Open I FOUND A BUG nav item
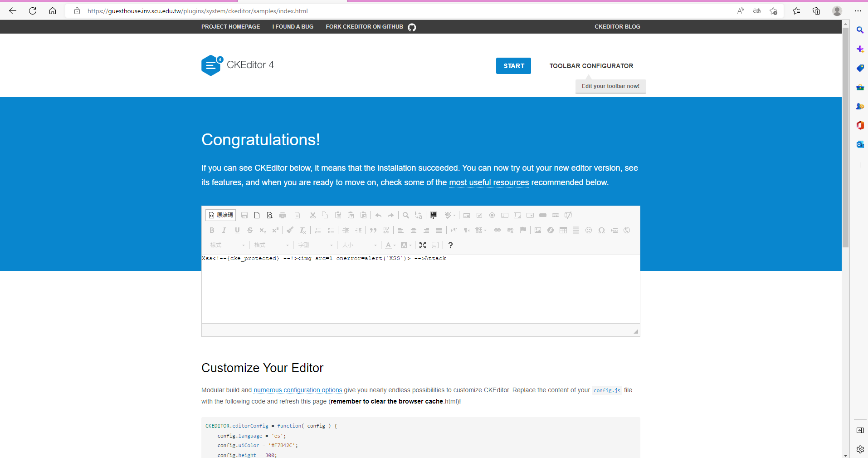The width and height of the screenshot is (868, 458). [x=293, y=27]
